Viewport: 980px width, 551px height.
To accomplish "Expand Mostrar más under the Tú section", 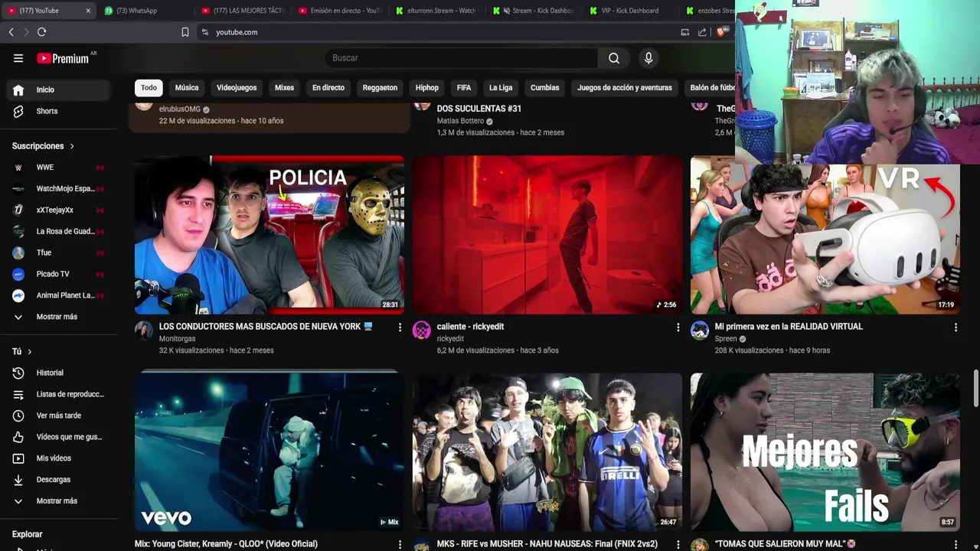I will [58, 501].
